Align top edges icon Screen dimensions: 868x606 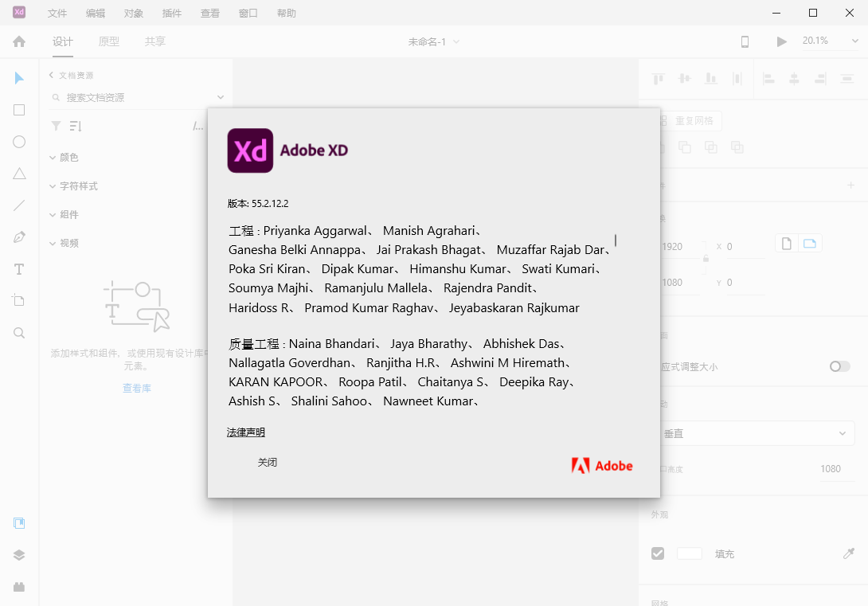659,79
